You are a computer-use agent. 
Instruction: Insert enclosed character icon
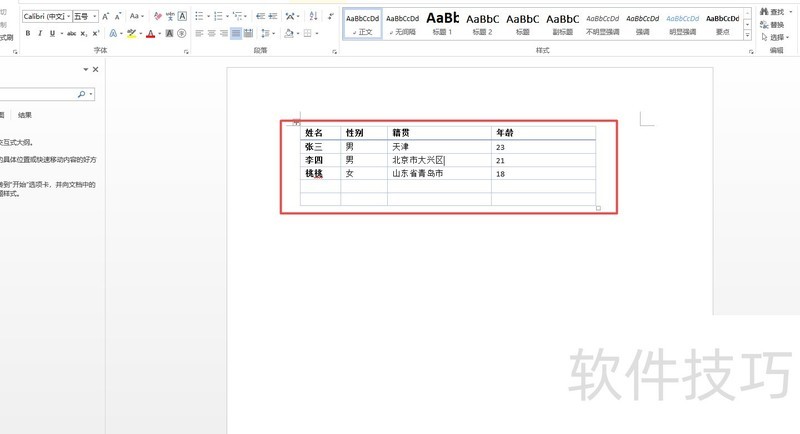click(182, 33)
